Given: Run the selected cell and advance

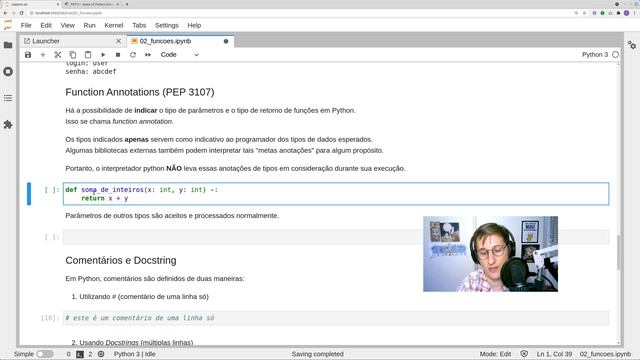Looking at the screenshot, I should coord(103,55).
